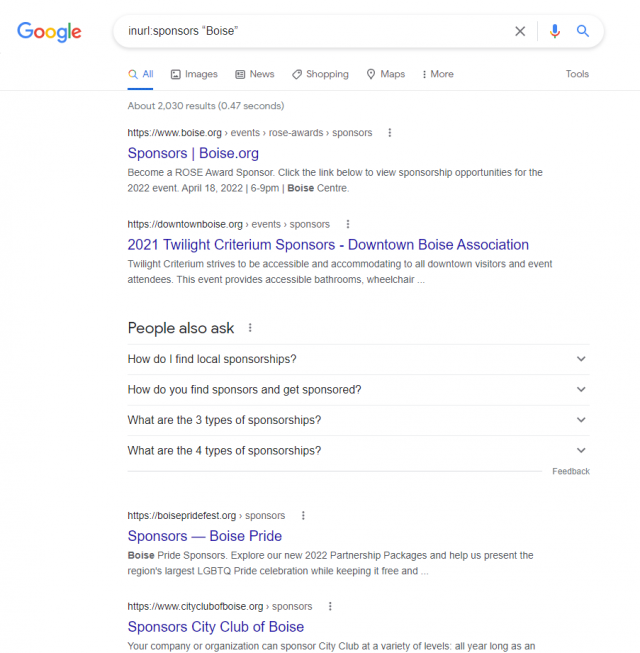Screen dimensions: 640x653
Task: Start voice search with microphone icon
Action: [x=555, y=31]
